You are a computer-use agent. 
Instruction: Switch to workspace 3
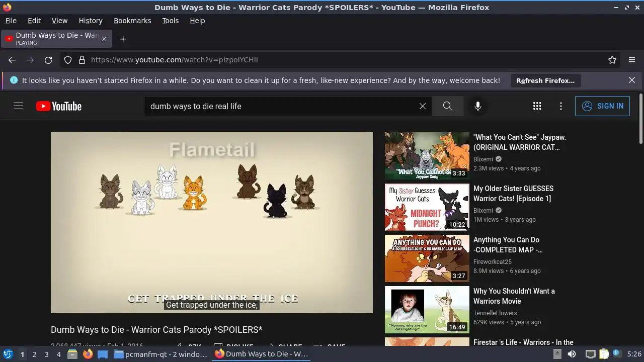46,354
